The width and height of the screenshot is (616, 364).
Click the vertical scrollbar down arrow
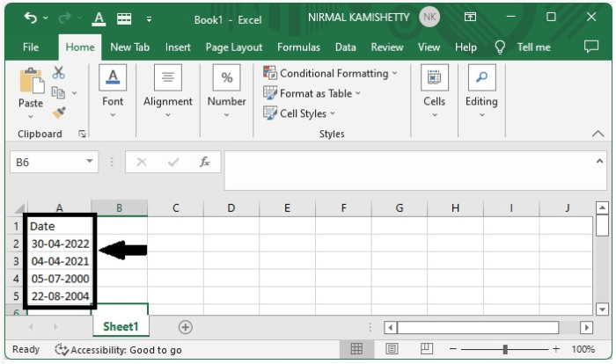602,309
